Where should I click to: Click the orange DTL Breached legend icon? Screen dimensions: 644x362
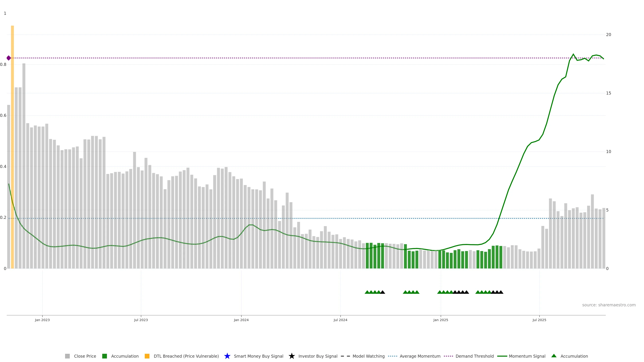point(147,356)
